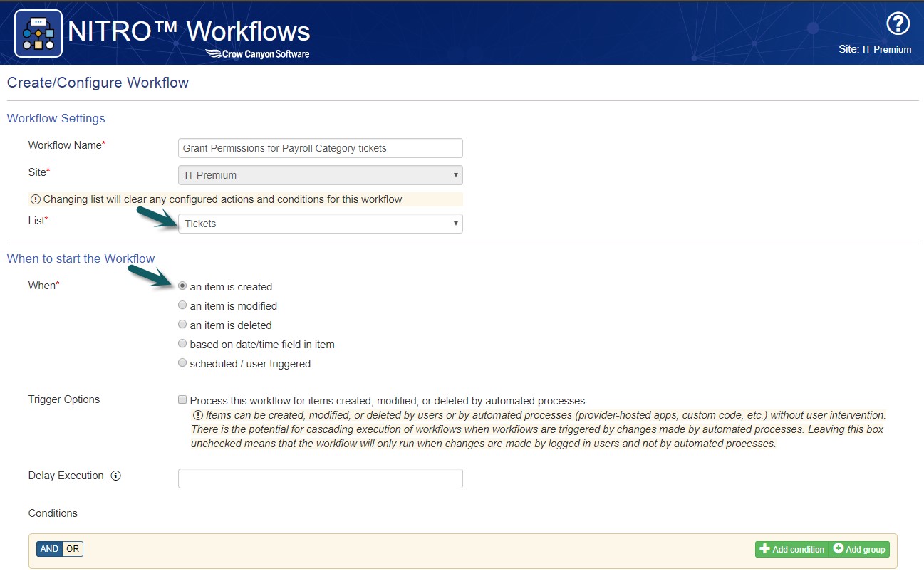The height and width of the screenshot is (581, 924).
Task: Open help via question mark icon
Action: click(x=898, y=24)
